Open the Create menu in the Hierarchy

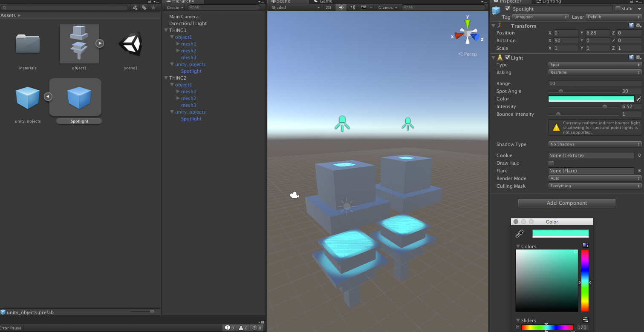coord(174,7)
